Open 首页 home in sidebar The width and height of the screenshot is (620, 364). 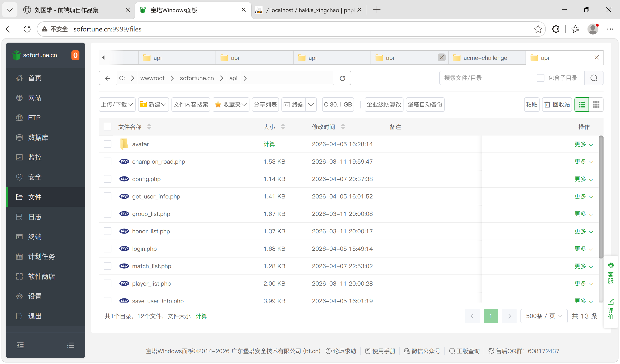coord(46,78)
